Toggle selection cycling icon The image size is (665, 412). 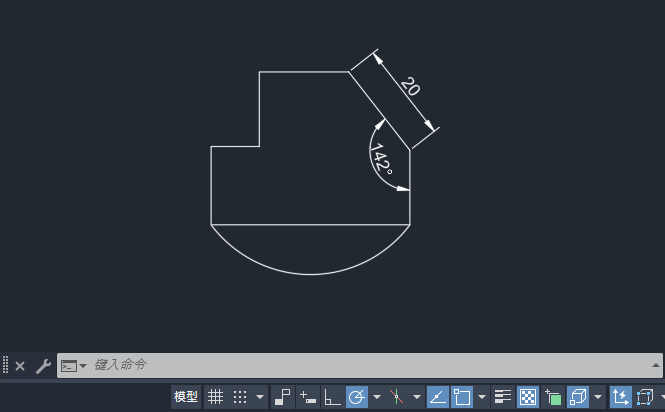(553, 397)
